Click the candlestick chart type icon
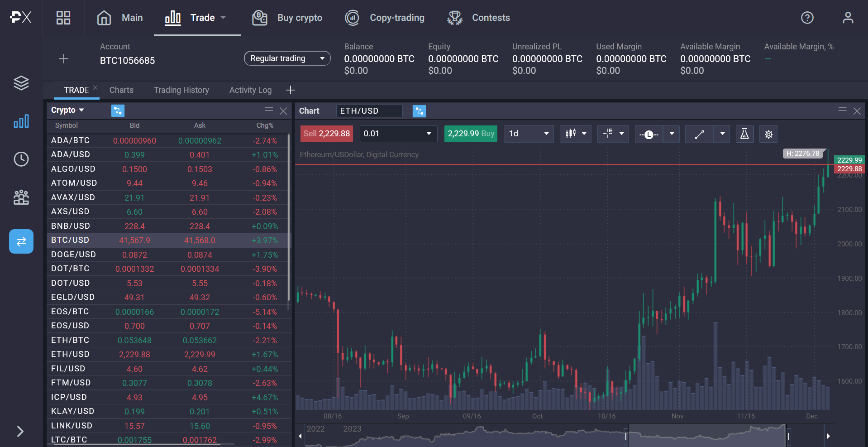Image resolution: width=868 pixels, height=447 pixels. tap(570, 134)
